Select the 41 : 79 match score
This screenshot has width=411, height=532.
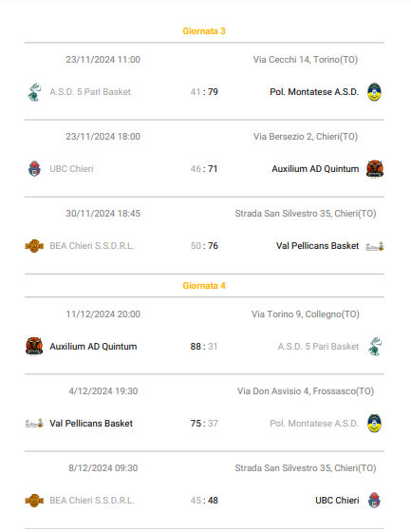pos(204,92)
